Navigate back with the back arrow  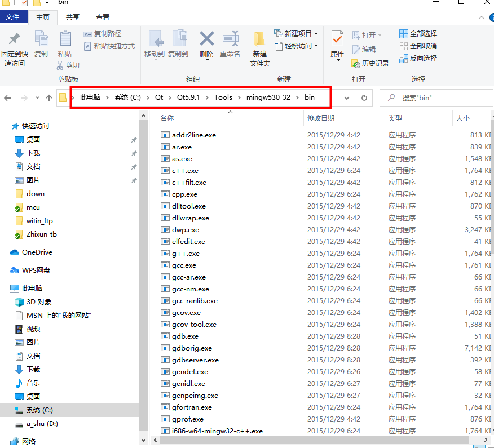7,97
